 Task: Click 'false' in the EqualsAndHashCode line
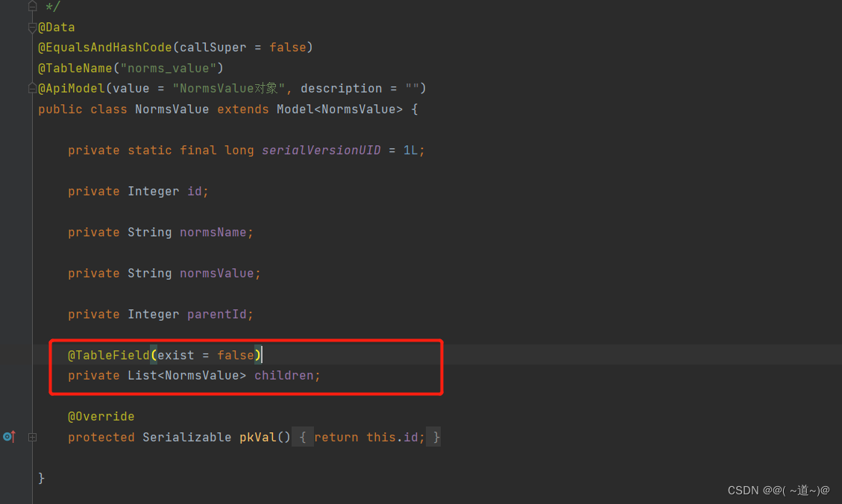[x=287, y=48]
